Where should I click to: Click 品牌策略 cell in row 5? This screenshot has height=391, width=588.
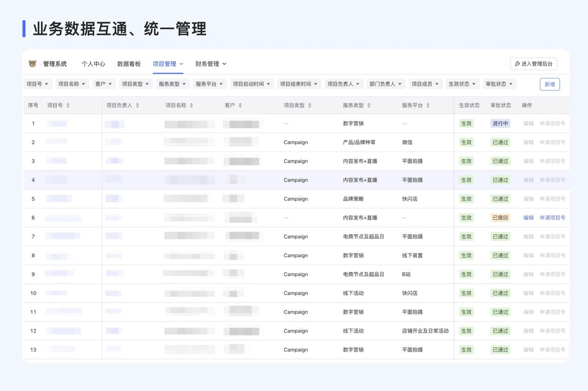coord(353,199)
